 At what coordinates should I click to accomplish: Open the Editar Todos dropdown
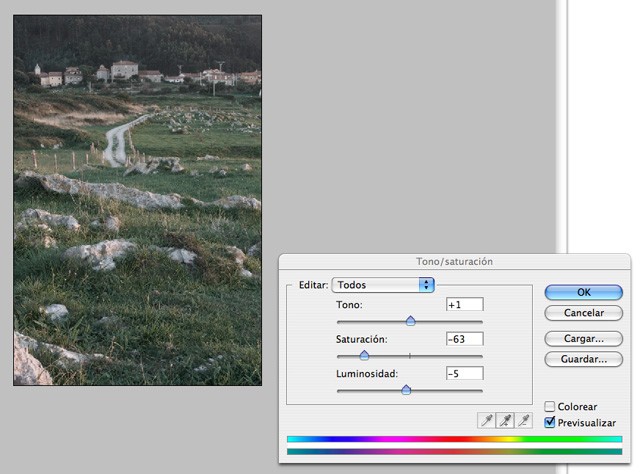tap(383, 285)
